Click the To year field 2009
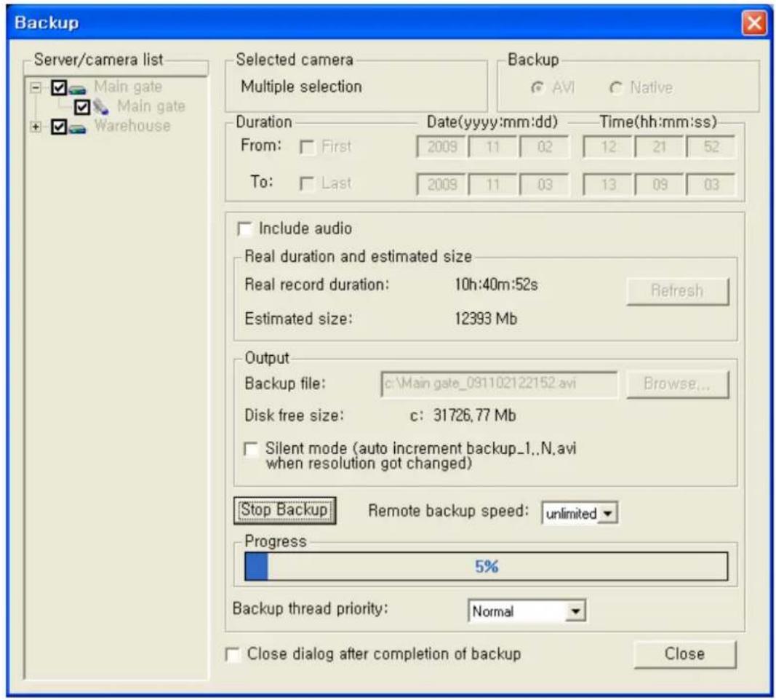This screenshot has width=776, height=700. tap(441, 185)
